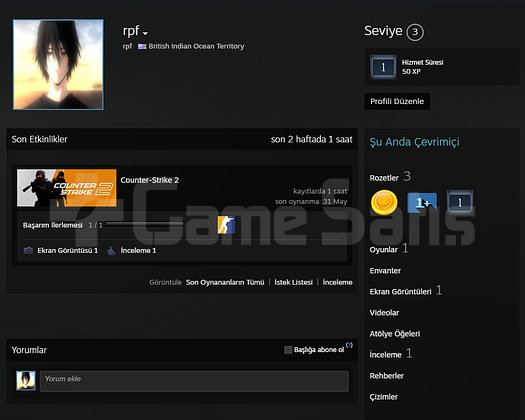Go to İstek Listesi link
The height and width of the screenshot is (420, 525).
click(294, 282)
